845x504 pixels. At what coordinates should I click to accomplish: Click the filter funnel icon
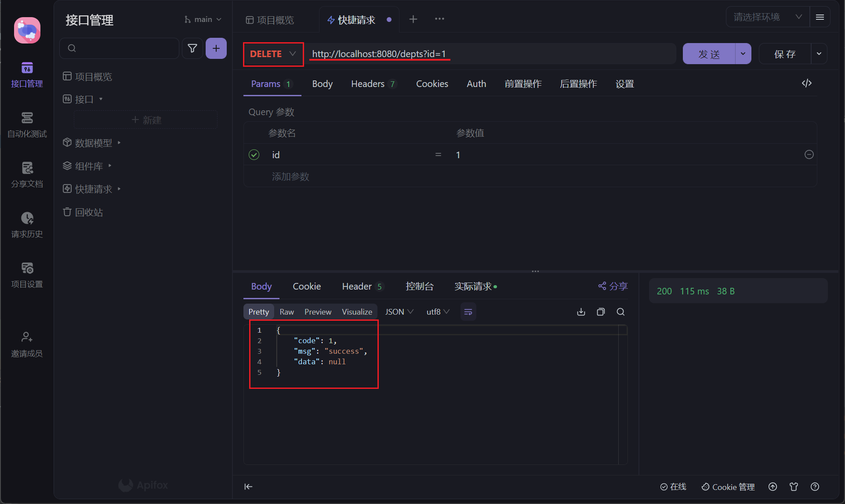pyautogui.click(x=192, y=48)
